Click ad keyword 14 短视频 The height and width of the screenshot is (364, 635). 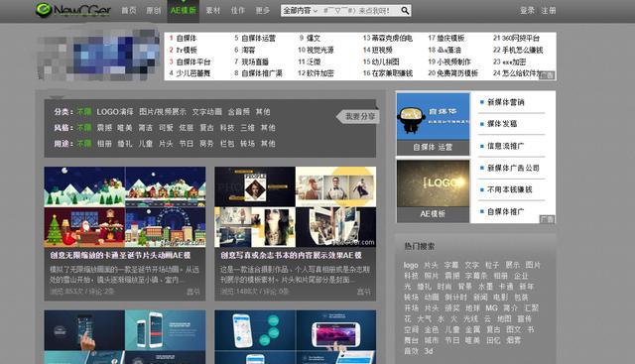pyautogui.click(x=382, y=50)
